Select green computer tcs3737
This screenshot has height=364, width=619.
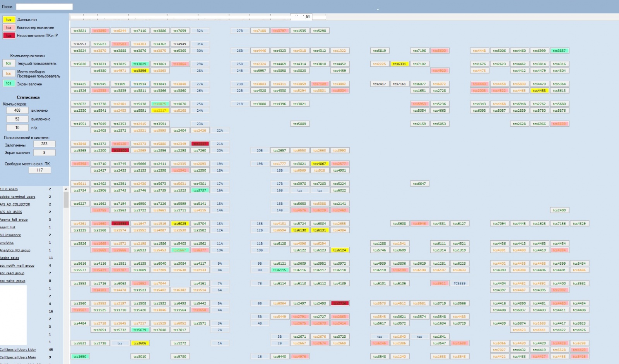[x=200, y=191]
